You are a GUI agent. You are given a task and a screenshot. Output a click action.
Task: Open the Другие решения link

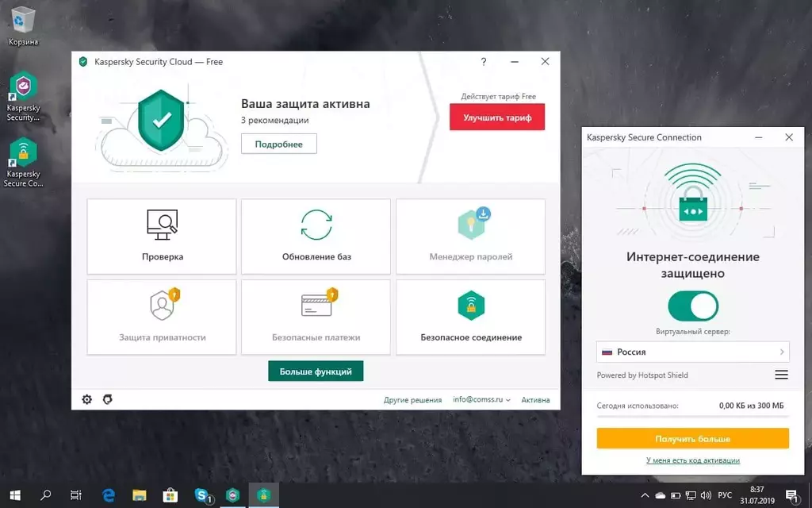coord(412,400)
